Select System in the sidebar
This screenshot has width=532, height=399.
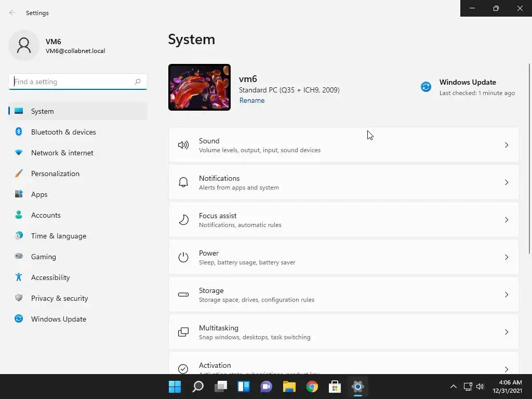click(78, 111)
